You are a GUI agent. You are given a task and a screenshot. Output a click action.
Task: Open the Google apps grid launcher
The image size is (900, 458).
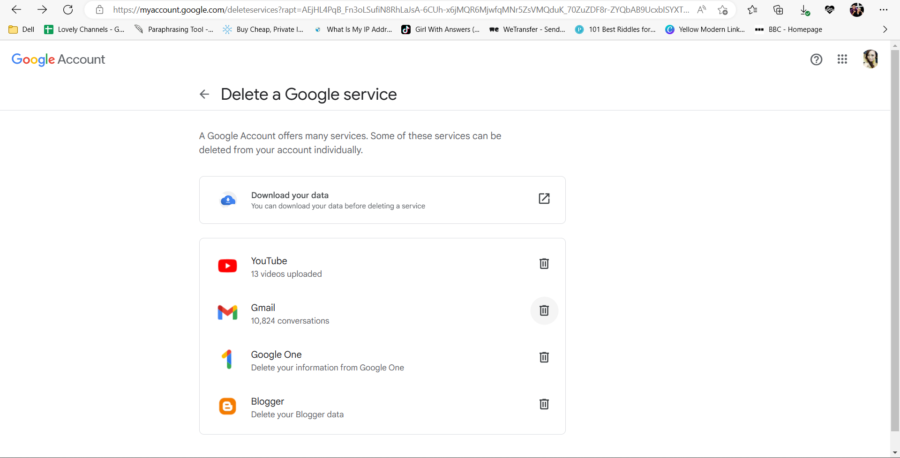842,59
